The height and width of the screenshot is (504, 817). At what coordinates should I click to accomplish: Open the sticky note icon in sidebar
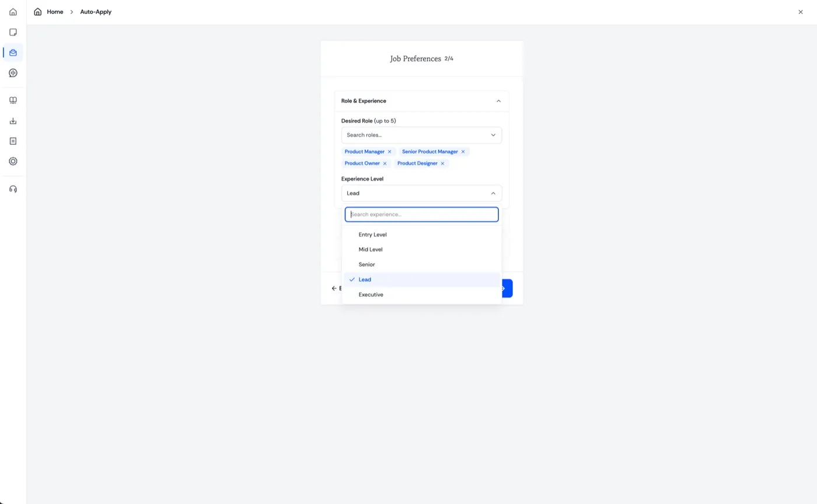pyautogui.click(x=13, y=32)
